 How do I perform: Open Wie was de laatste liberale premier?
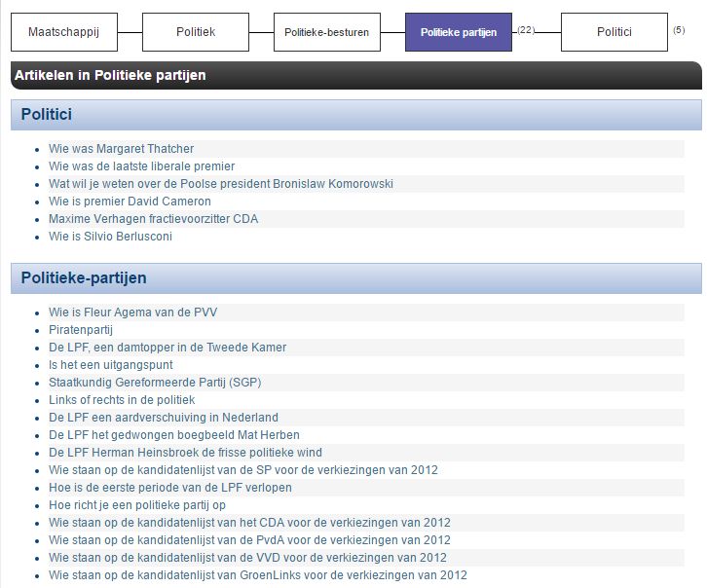coord(141,166)
